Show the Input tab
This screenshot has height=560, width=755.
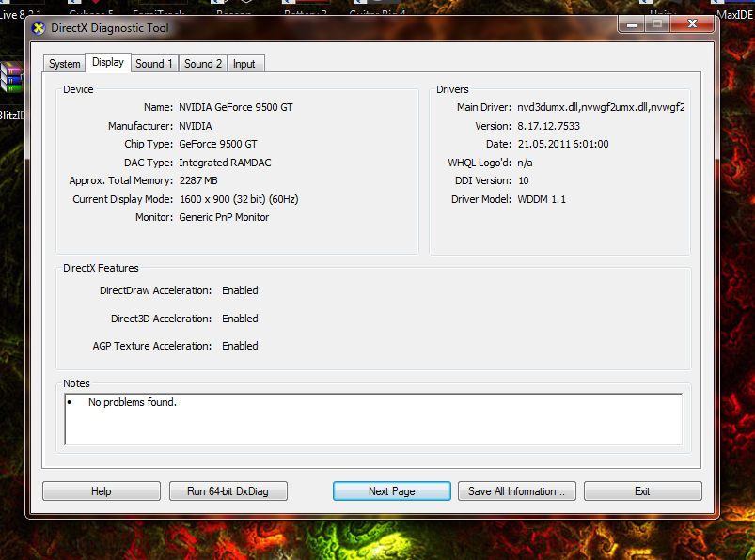pyautogui.click(x=244, y=64)
